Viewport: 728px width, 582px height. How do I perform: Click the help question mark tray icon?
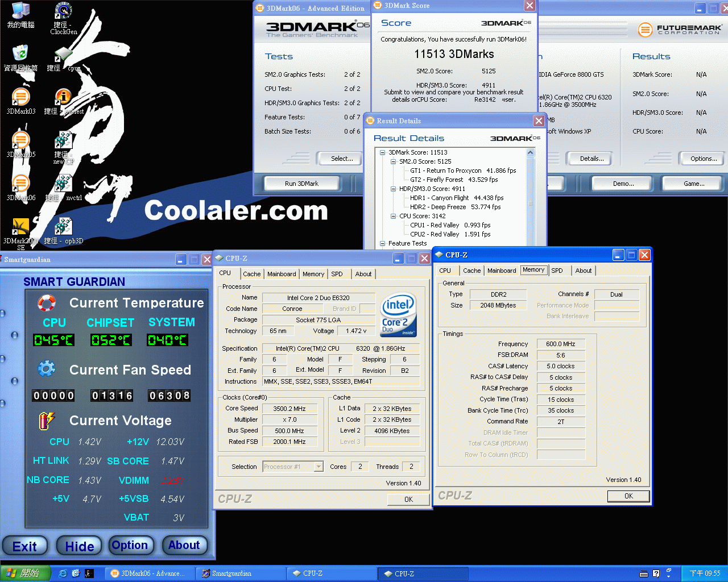click(656, 573)
